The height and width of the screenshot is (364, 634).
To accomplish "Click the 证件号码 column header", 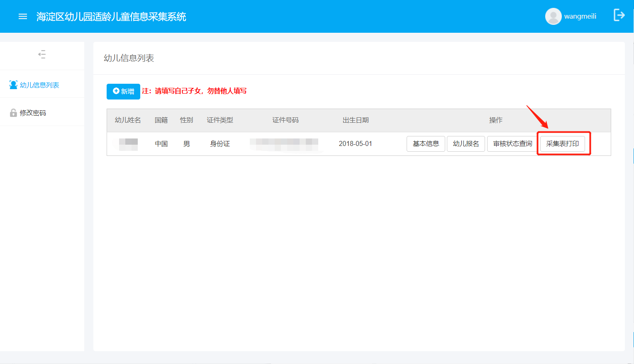I will pyautogui.click(x=285, y=120).
